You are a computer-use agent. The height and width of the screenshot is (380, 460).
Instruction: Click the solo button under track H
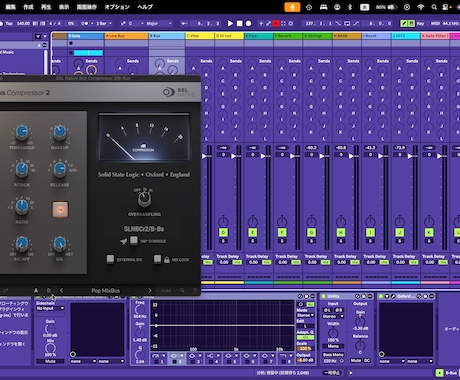tap(341, 241)
